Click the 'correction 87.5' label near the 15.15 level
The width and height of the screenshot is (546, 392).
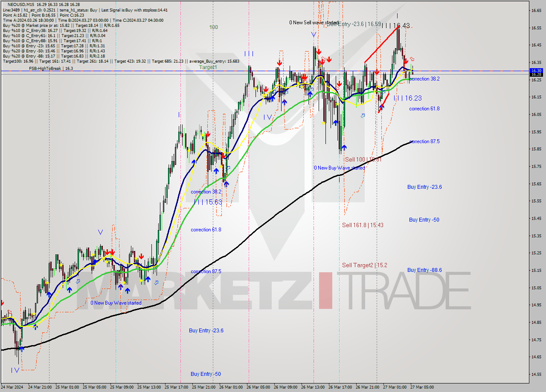click(x=206, y=271)
